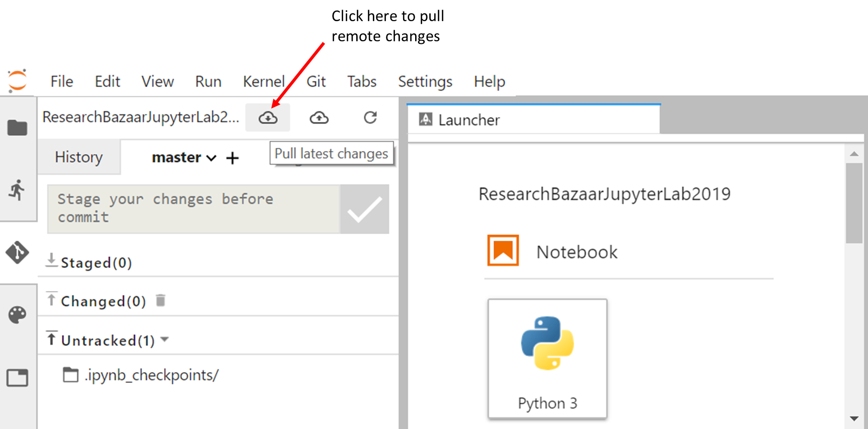Screen dimensions: 868x429
Task: Open the Settings menu
Action: click(x=425, y=82)
